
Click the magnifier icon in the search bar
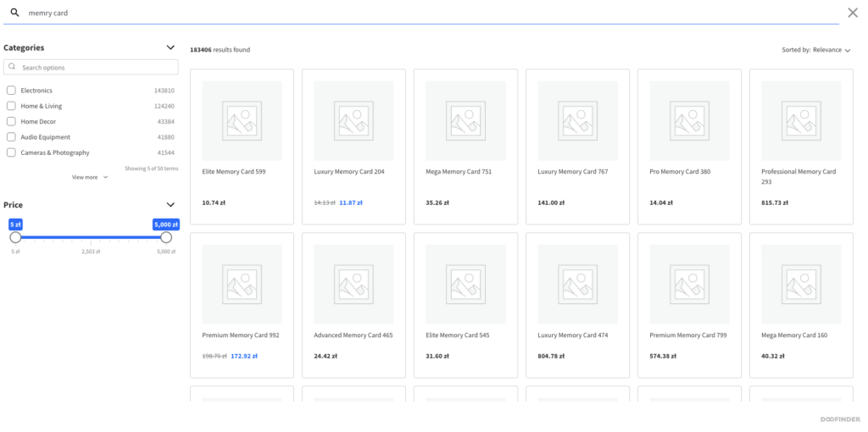pos(15,12)
